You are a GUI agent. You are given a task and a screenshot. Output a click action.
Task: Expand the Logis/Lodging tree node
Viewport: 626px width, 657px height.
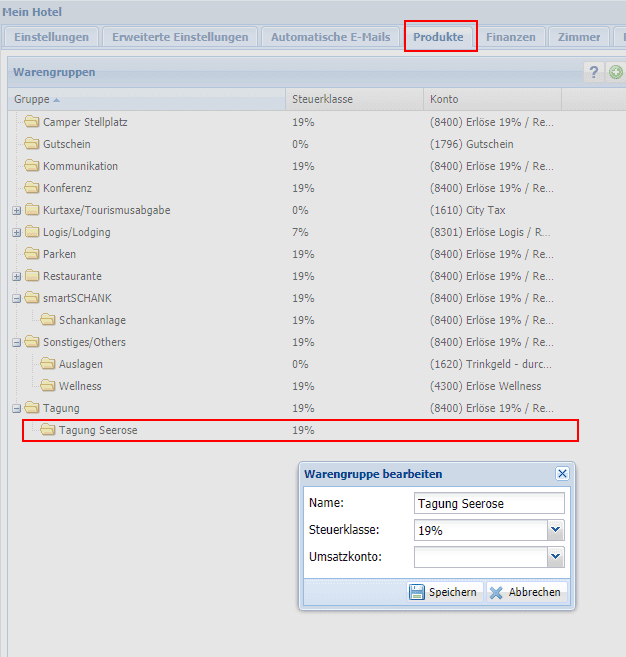[x=16, y=232]
